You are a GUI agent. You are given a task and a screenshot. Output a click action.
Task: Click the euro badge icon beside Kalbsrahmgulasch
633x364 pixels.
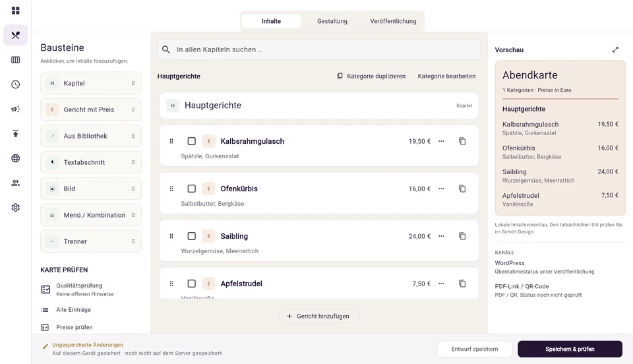pyautogui.click(x=209, y=141)
